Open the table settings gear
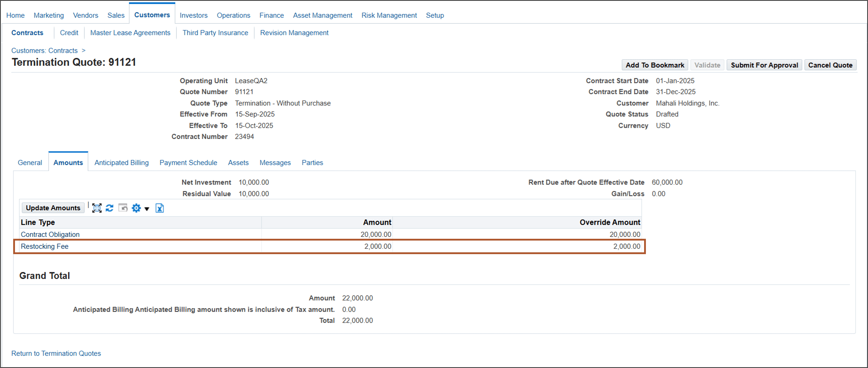Screen dimensions: 868x368 coord(136,208)
